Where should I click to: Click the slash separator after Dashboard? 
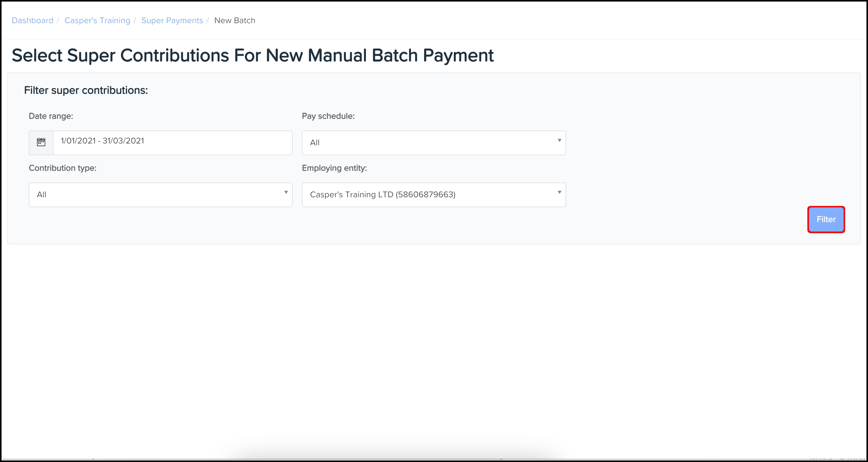pyautogui.click(x=58, y=20)
